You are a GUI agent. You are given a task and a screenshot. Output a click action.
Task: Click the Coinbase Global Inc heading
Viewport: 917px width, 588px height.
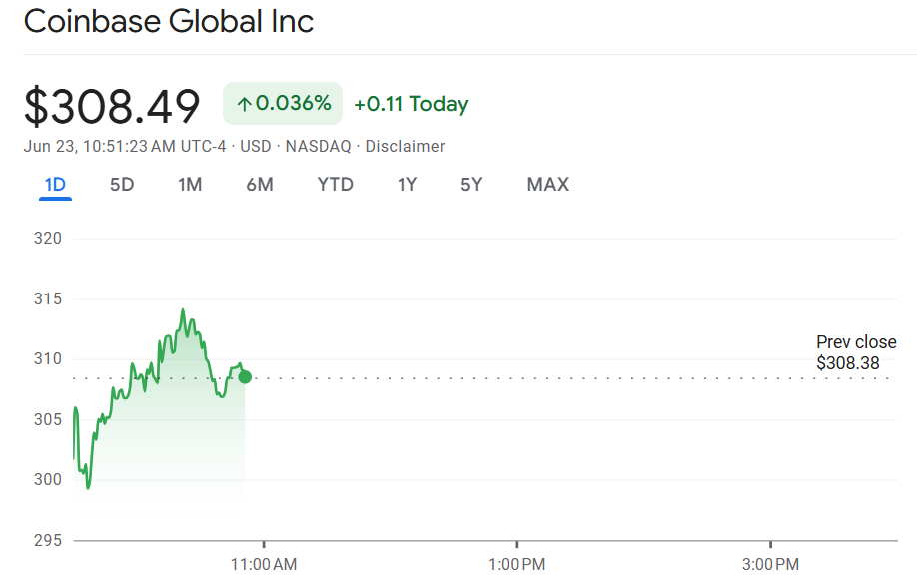(169, 22)
